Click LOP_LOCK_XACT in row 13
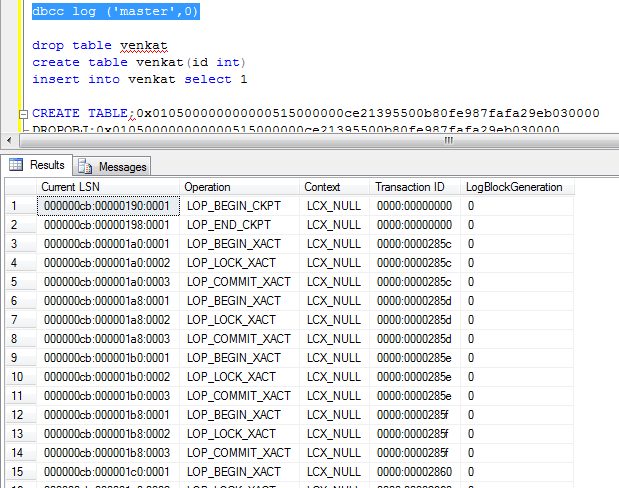 [240, 434]
